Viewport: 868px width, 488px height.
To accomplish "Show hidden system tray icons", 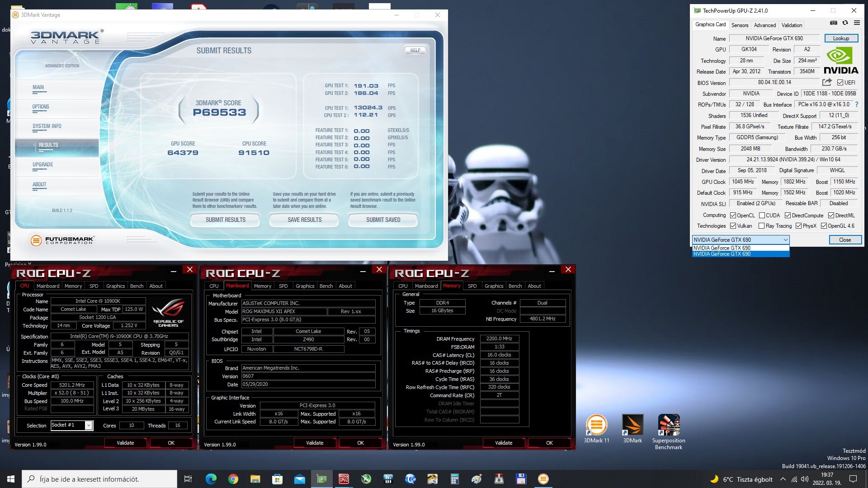I will (x=783, y=479).
